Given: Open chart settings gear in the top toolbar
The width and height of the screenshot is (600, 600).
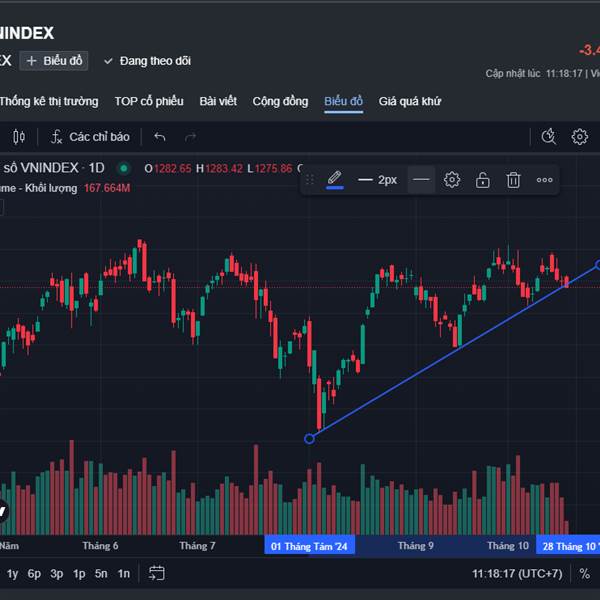Looking at the screenshot, I should pos(579,137).
